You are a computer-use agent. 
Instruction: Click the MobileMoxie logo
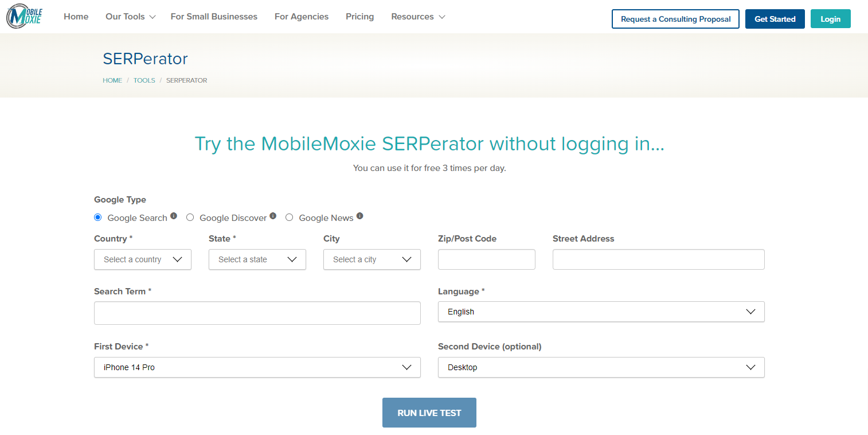[x=23, y=16]
